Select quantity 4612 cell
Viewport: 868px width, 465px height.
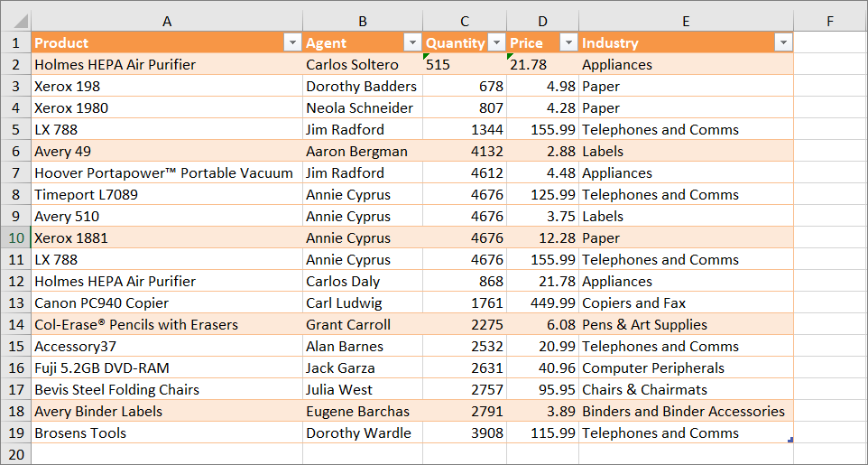[465, 172]
